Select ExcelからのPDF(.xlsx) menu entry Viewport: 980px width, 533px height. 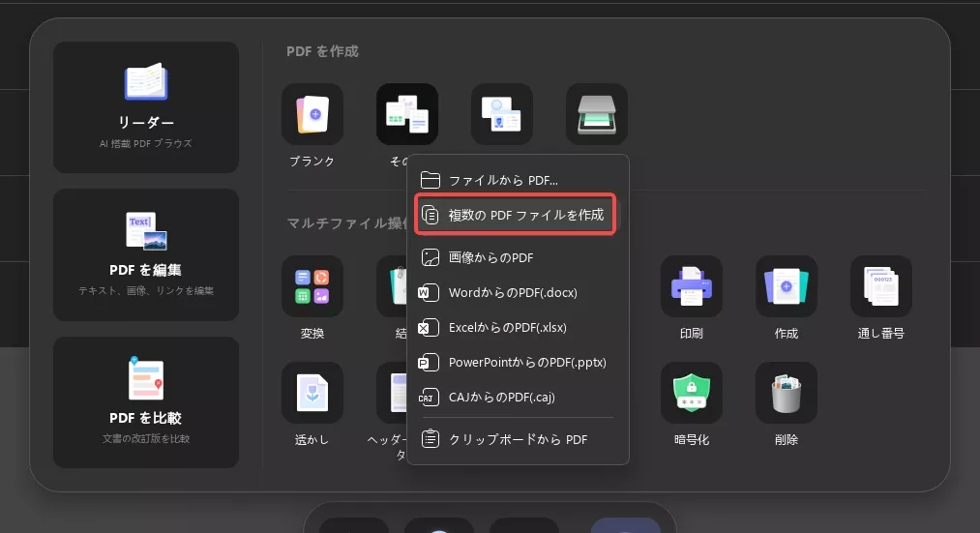pos(518,327)
